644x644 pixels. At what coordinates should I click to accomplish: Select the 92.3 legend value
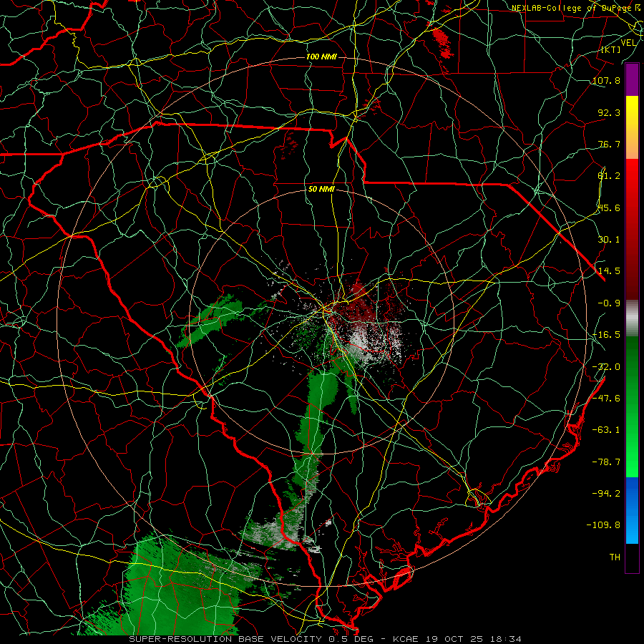pos(609,112)
